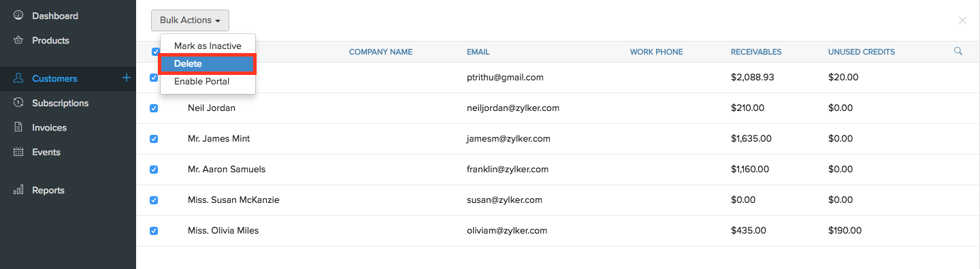The height and width of the screenshot is (269, 980).
Task: Choose Mark as Inactive from menu
Action: pos(208,46)
